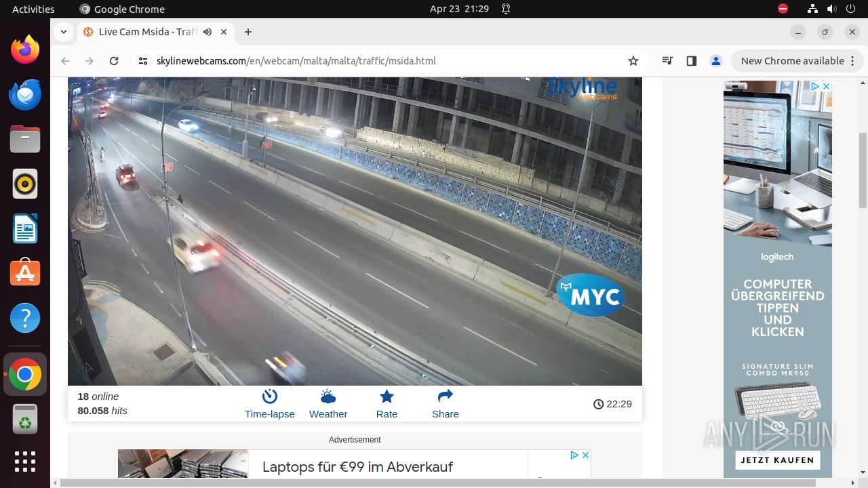The image size is (868, 488).
Task: Click the vertical page scrollbar
Action: tap(863, 171)
